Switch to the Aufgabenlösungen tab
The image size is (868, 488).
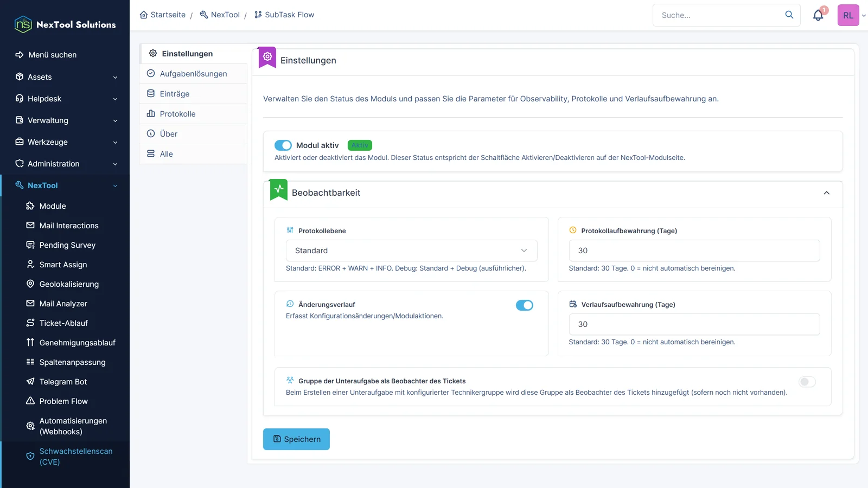tap(193, 74)
